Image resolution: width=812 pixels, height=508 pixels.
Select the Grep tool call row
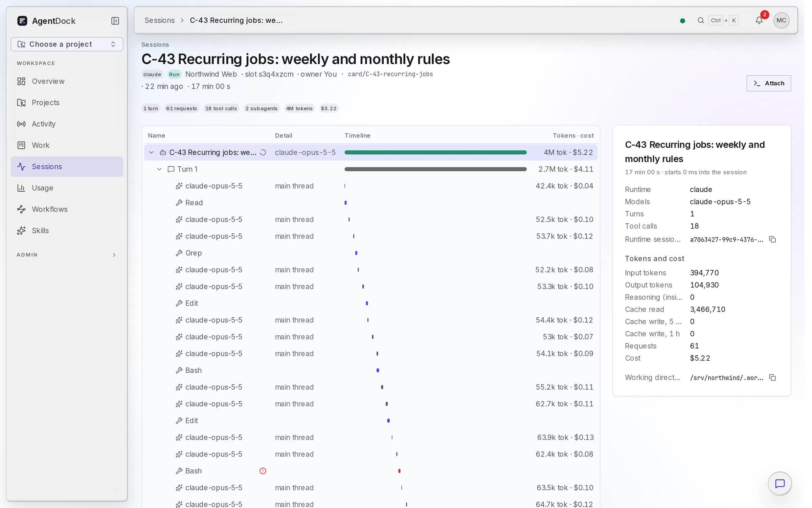pos(370,253)
